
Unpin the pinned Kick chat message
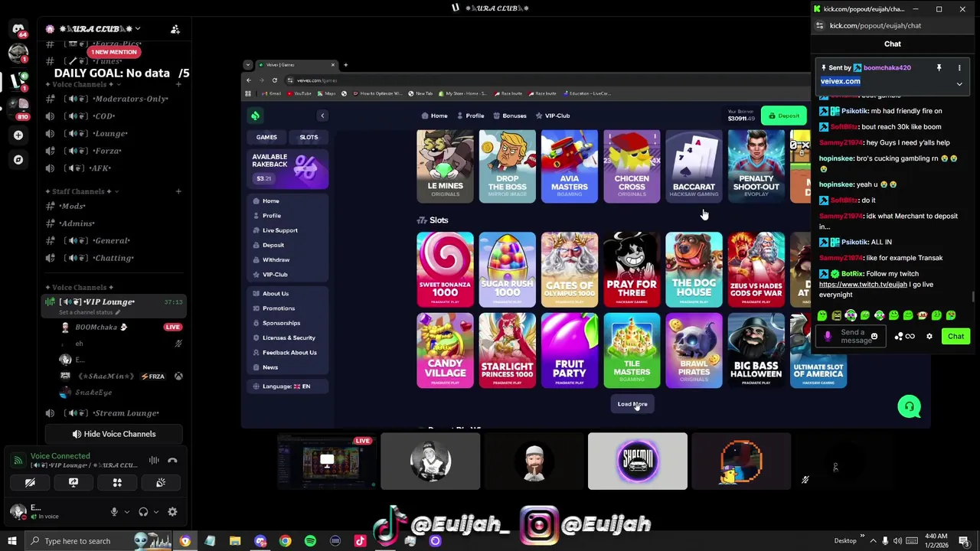(x=939, y=68)
